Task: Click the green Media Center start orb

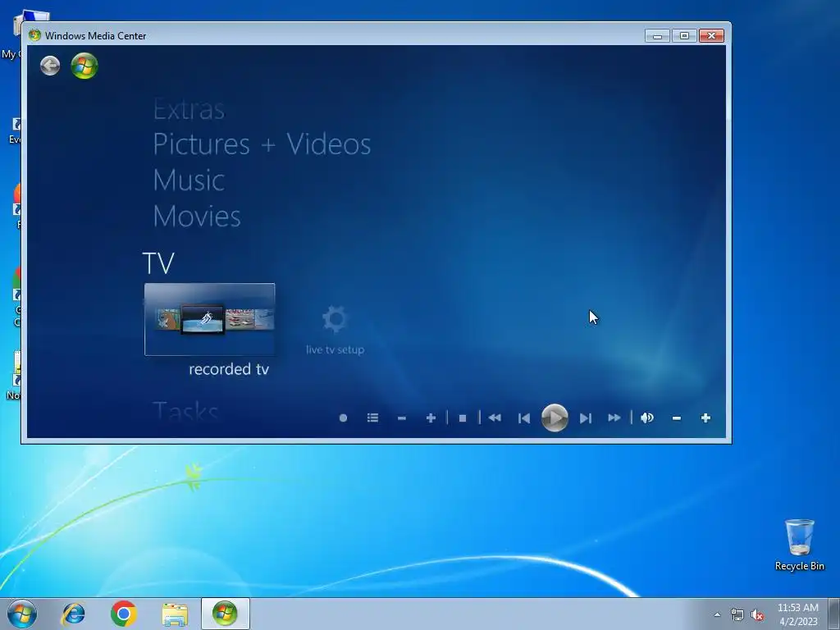Action: pos(84,66)
